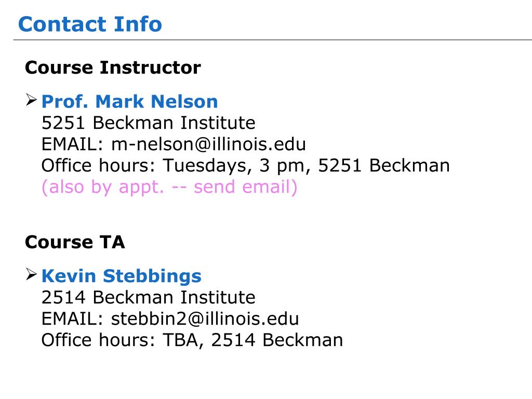Click the arrow bullet beside Prof. Mark Nelson
The height and width of the screenshot is (399, 532).
click(31, 100)
